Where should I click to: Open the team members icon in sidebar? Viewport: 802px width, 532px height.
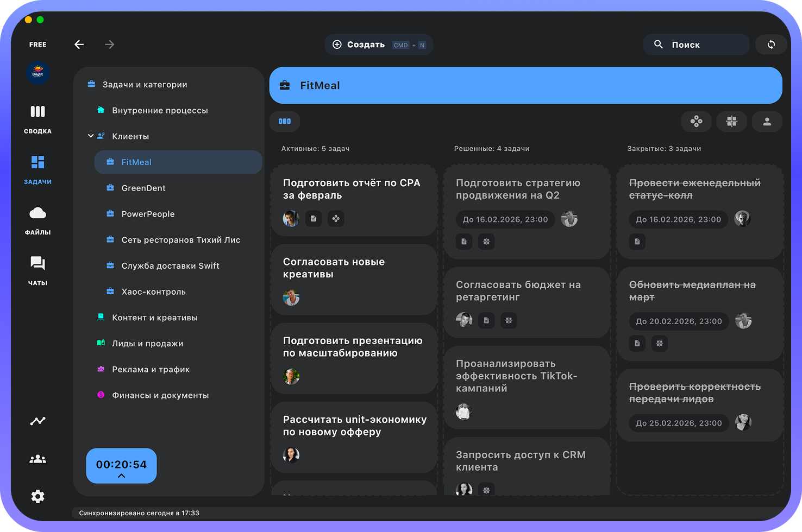click(37, 459)
